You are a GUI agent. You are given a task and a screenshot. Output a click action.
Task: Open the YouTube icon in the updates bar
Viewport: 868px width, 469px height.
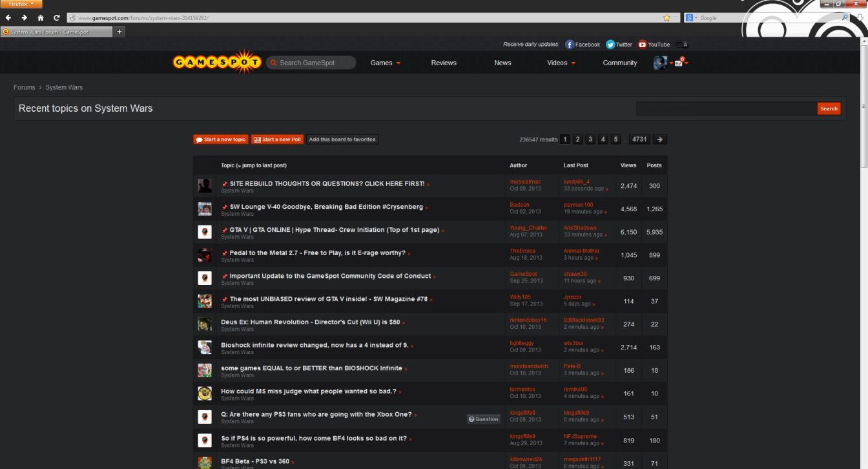click(641, 44)
